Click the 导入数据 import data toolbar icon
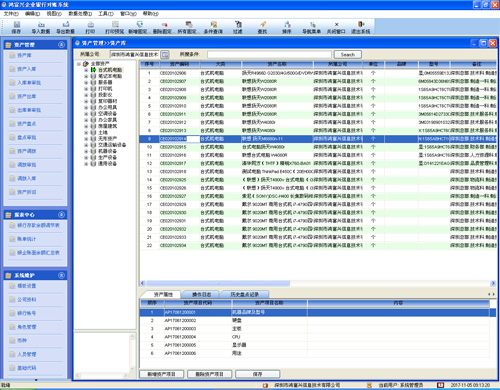500x390 pixels. pyautogui.click(x=41, y=24)
